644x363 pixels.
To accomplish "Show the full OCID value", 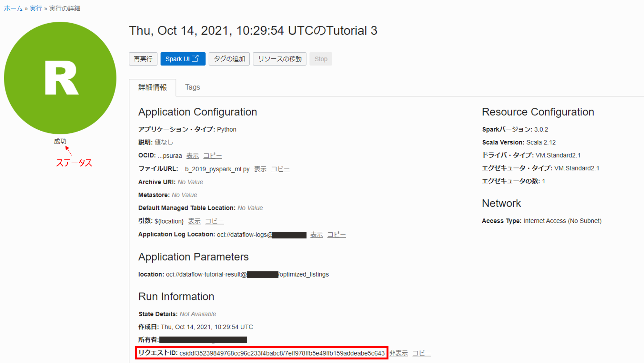I will pyautogui.click(x=193, y=156).
